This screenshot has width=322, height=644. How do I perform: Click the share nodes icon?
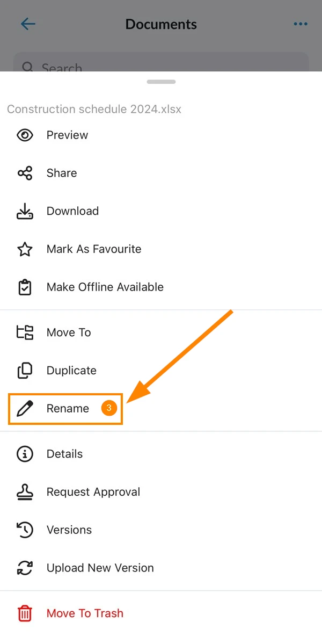(25, 173)
